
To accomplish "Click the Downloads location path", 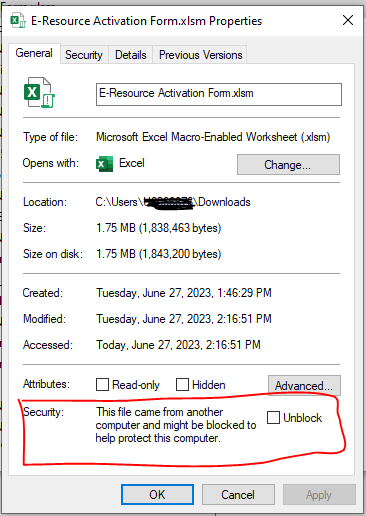I will [x=173, y=202].
